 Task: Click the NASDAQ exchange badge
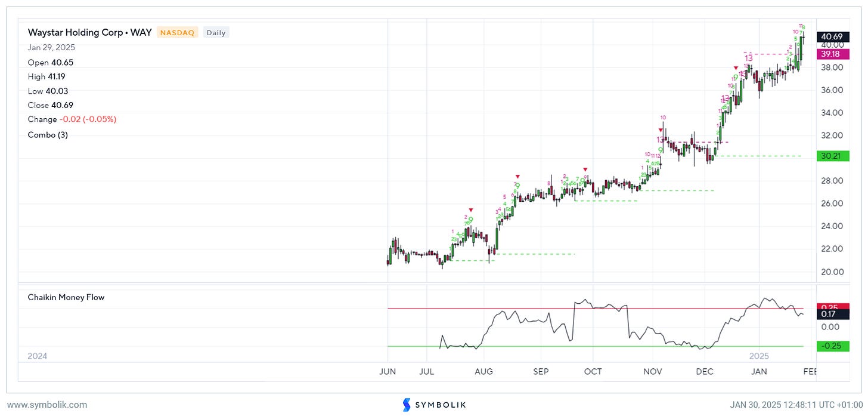click(178, 33)
